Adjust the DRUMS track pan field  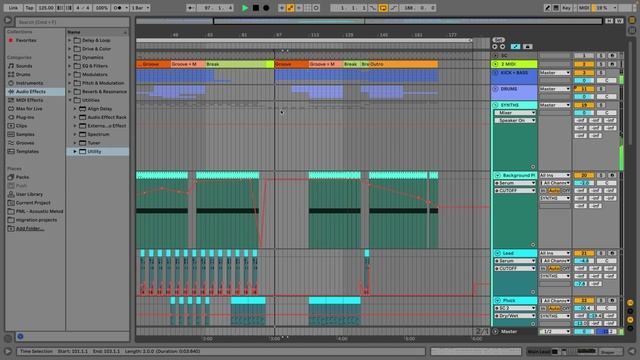[607, 97]
